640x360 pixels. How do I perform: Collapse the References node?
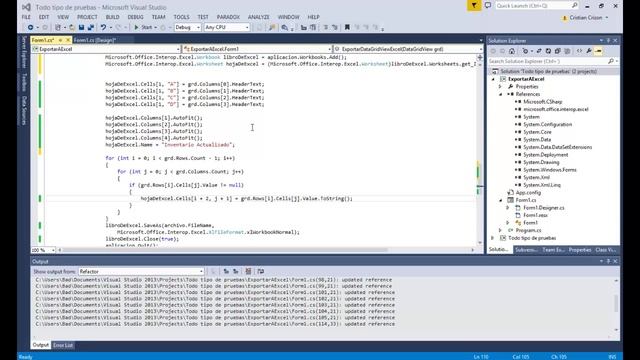click(501, 94)
